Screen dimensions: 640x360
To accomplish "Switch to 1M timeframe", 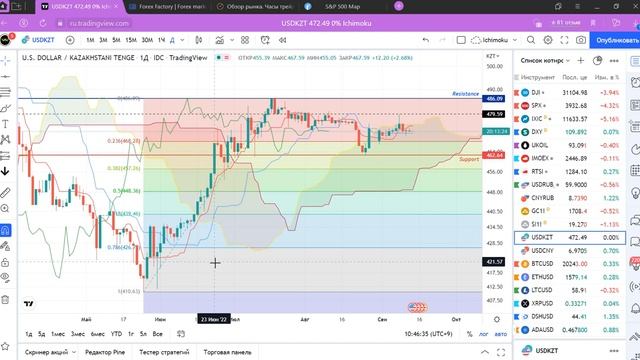I will pyautogui.click(x=90, y=40).
